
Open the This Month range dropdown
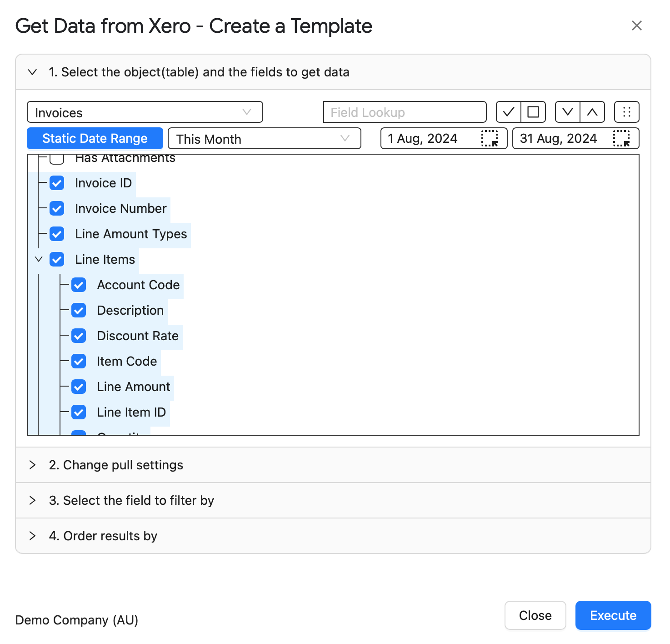pyautogui.click(x=265, y=138)
